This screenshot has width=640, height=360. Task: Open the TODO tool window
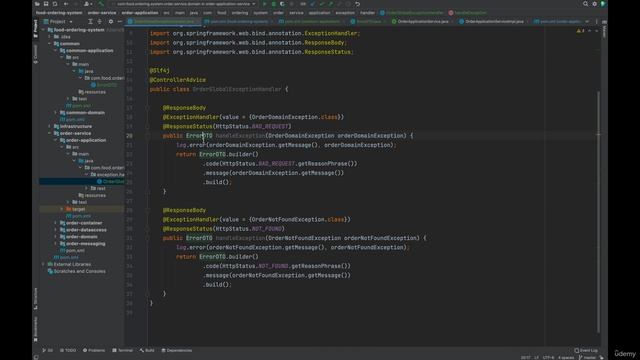click(68, 350)
